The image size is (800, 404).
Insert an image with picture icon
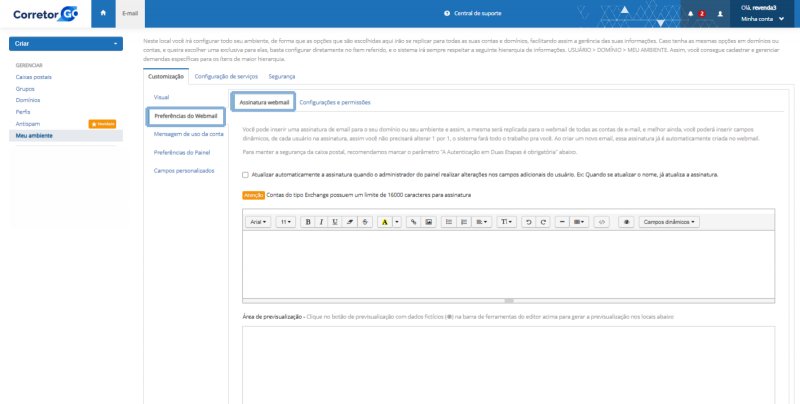pos(429,222)
